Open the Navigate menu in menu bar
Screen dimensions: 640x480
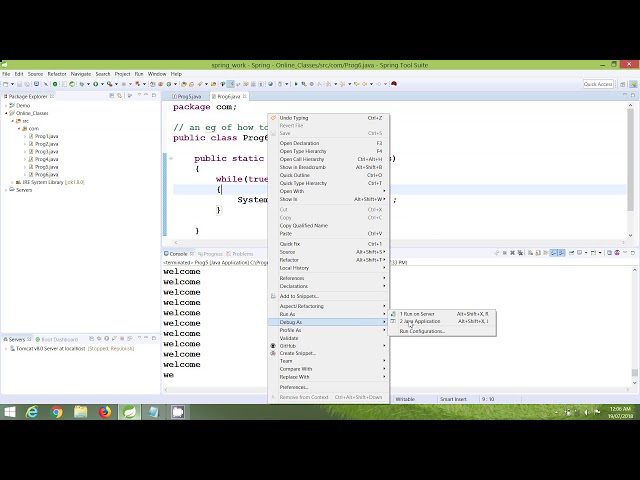81,74
